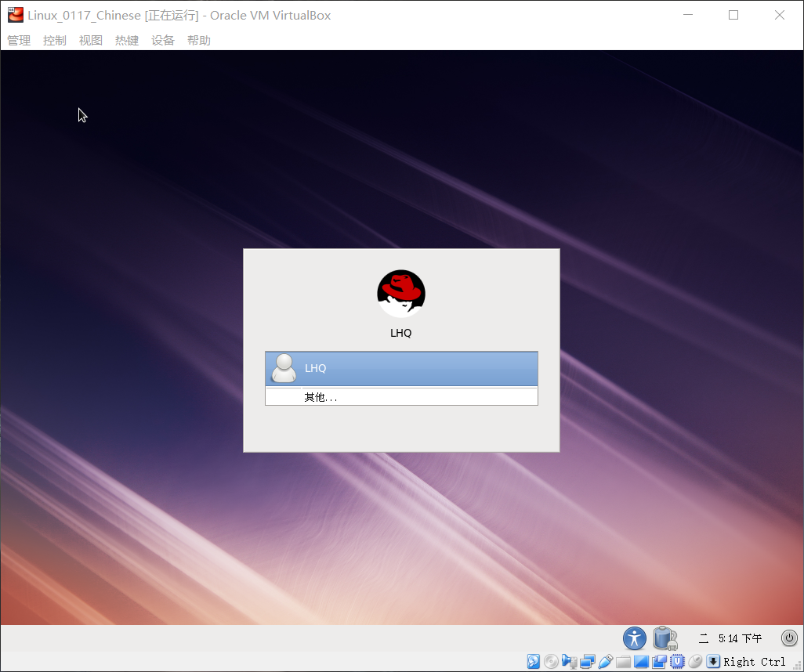Click the keyboard capture arrow indicator

[x=713, y=662]
